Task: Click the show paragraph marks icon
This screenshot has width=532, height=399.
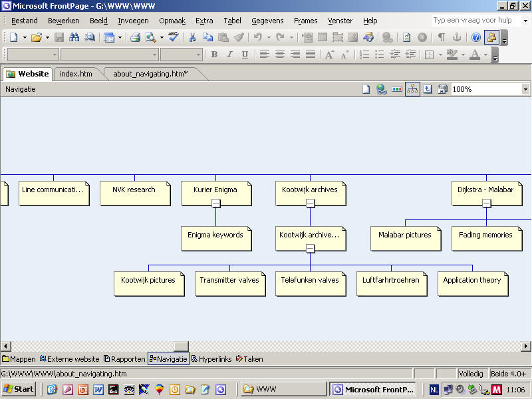Action: [442, 37]
